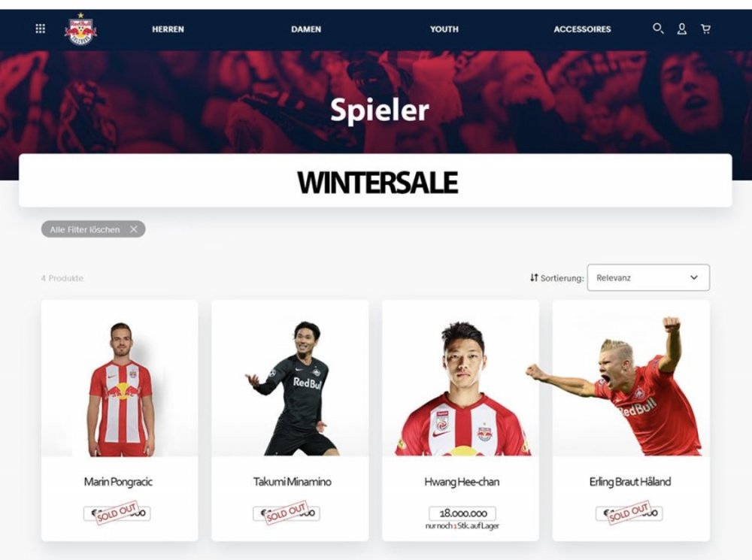Viewport: 752px width, 560px height.
Task: Click the 18.000.000 price tag
Action: [462, 513]
